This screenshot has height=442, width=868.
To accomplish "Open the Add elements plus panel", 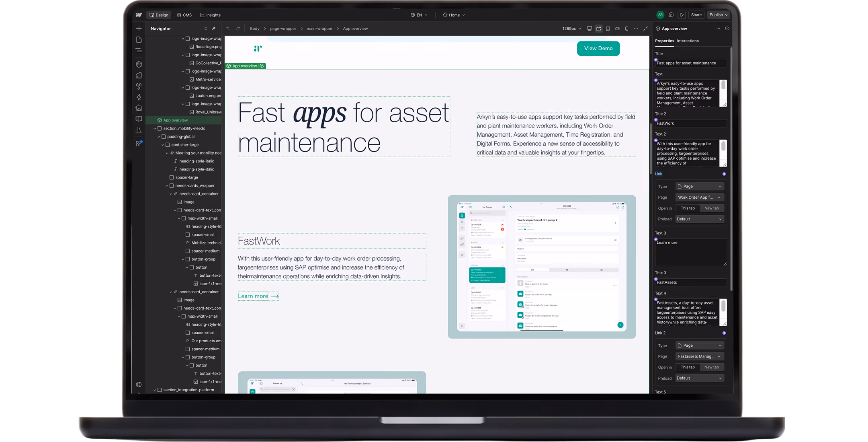I will coord(139,29).
